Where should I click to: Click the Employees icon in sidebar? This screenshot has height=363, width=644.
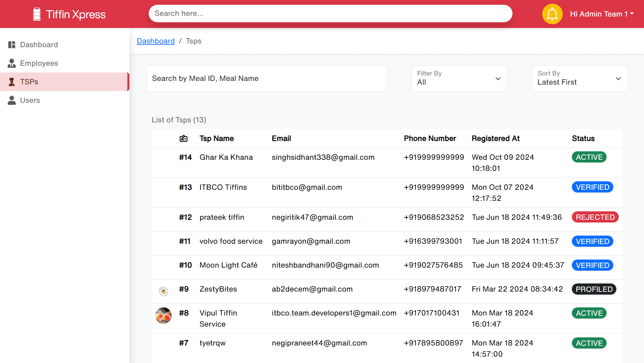12,63
